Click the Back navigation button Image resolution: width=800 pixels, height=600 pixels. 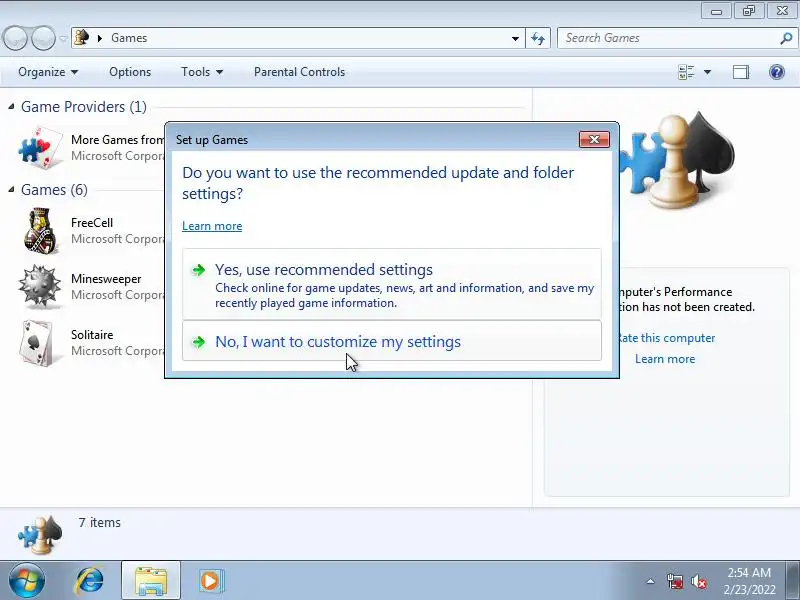[x=15, y=38]
